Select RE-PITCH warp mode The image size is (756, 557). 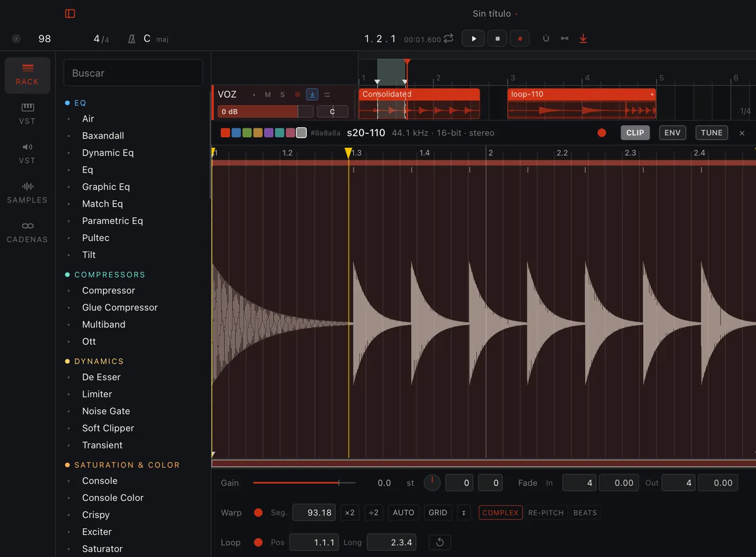[546, 513]
